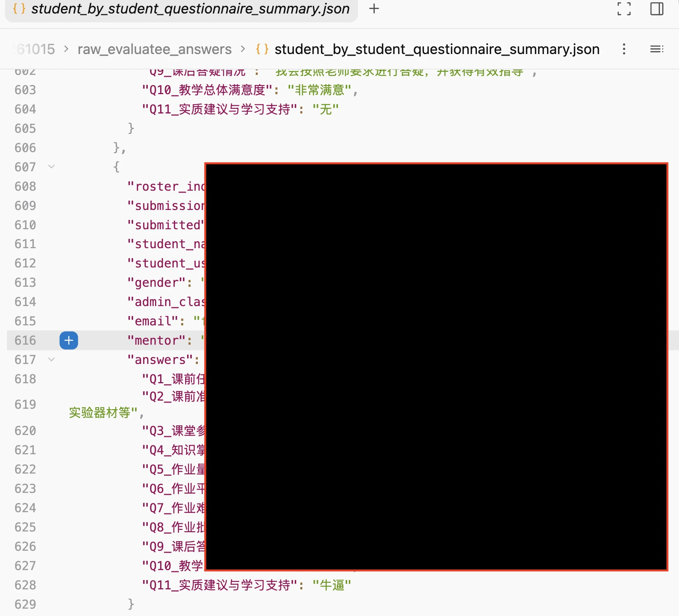This screenshot has width=679, height=616.
Task: Click line number 628 in the gutter
Action: click(x=25, y=585)
